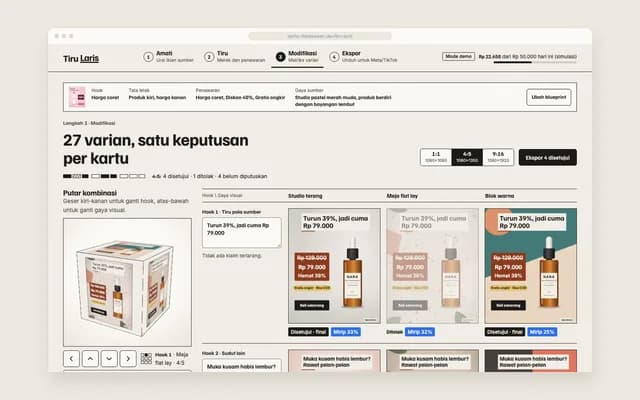Click the daily budget progress bar
640x400 pixels.
pyautogui.click(x=535, y=62)
